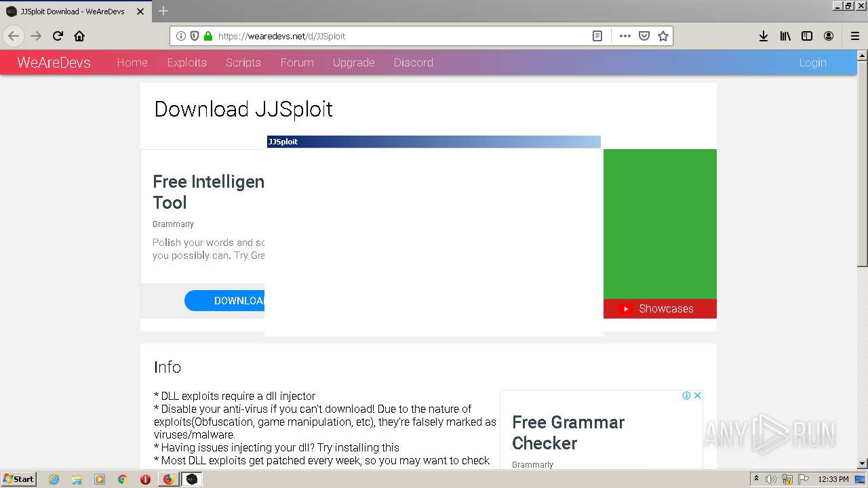Reload the page with the refresh icon
The height and width of the screenshot is (488, 868).
(58, 36)
